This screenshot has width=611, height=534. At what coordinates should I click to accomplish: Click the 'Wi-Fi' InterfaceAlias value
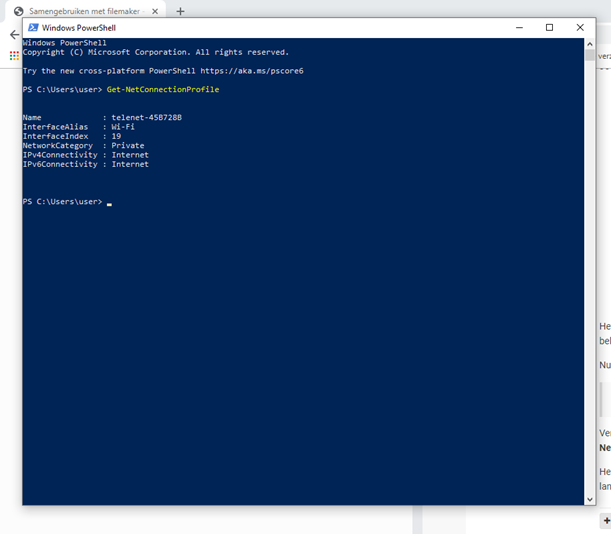click(x=123, y=127)
